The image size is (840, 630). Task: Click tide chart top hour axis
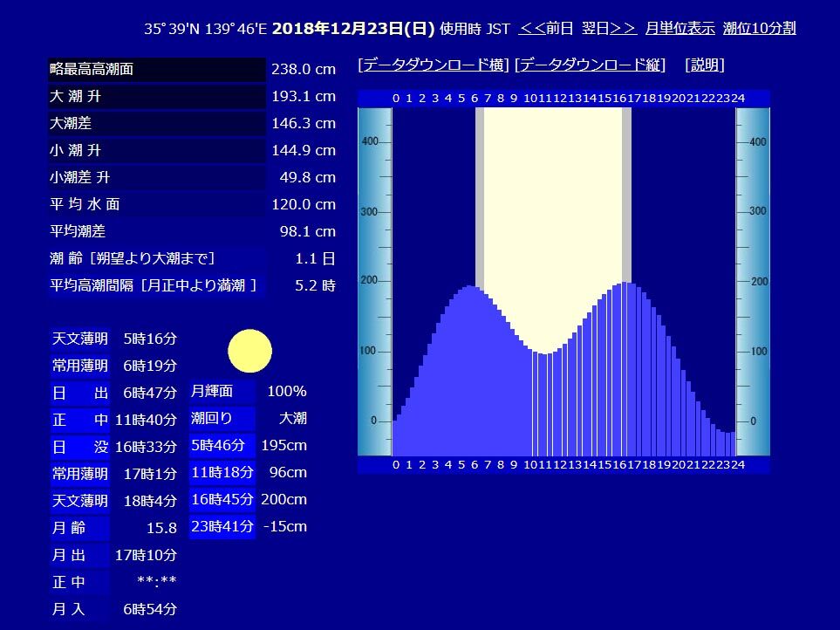click(563, 99)
